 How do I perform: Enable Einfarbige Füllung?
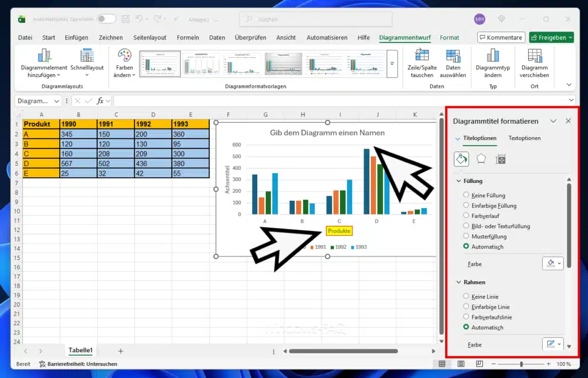coord(466,205)
